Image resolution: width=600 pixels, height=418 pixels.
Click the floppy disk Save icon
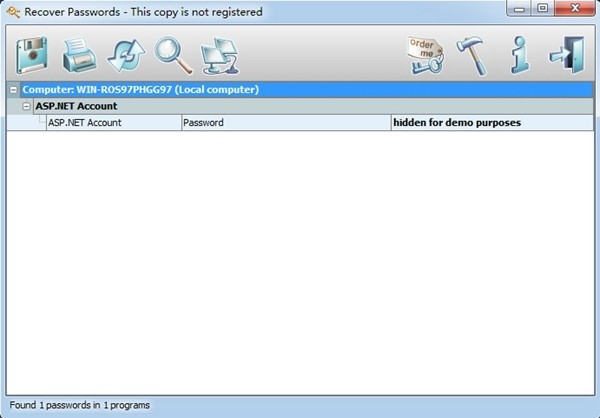click(x=32, y=56)
